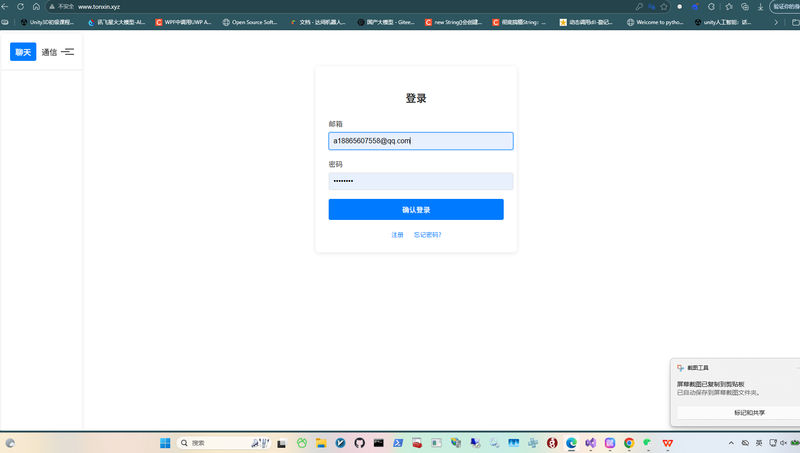Viewport: 800px width, 453px height.
Task: Reload the page with the refresh icon
Action: pos(20,6)
